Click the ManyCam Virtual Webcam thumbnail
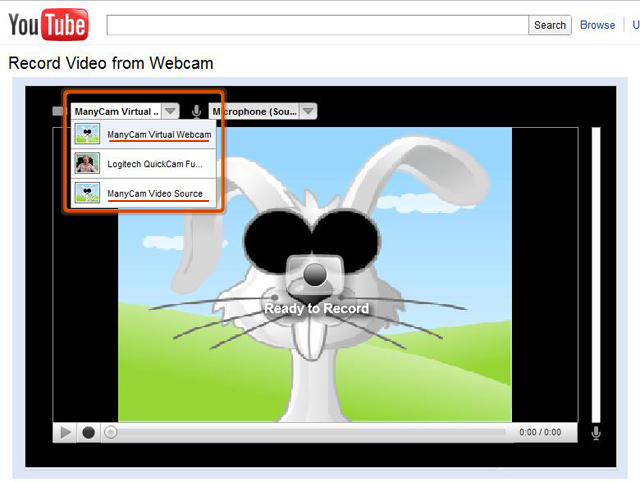 [x=87, y=134]
